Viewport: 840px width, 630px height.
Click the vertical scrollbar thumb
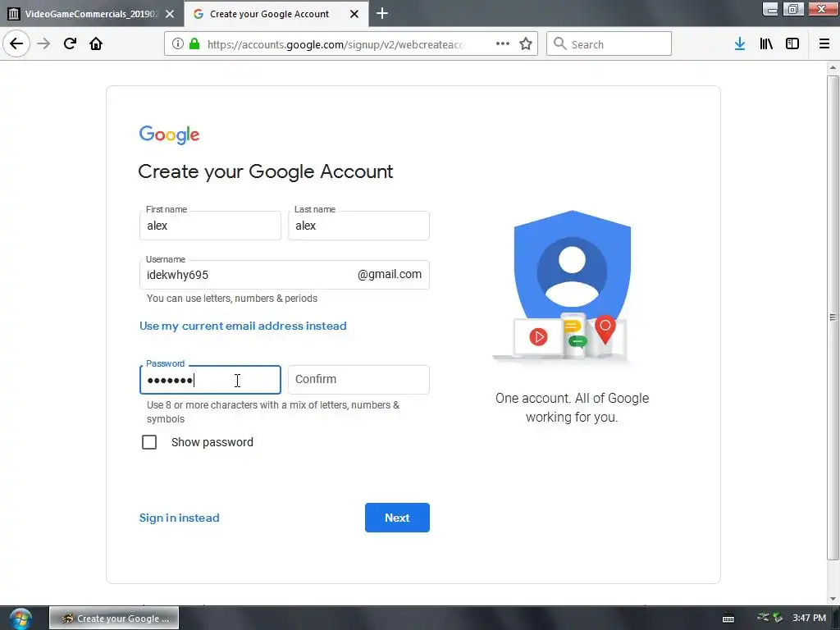tap(833, 317)
